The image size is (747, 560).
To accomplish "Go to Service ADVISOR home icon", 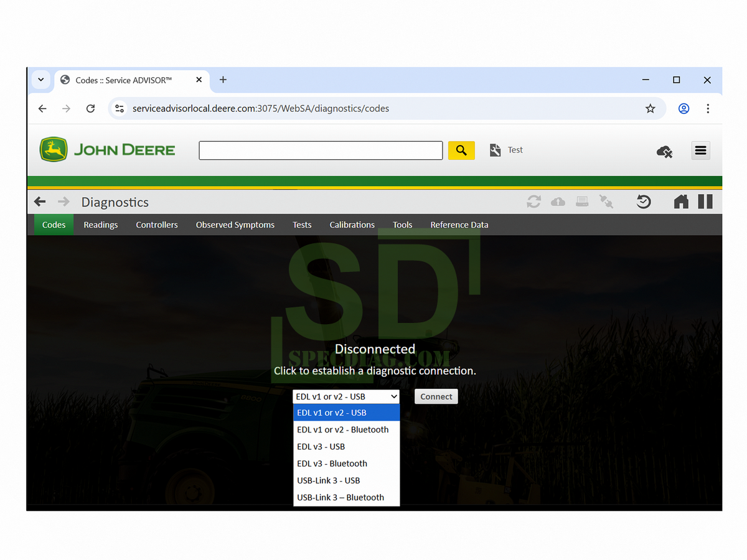I will pyautogui.click(x=681, y=202).
